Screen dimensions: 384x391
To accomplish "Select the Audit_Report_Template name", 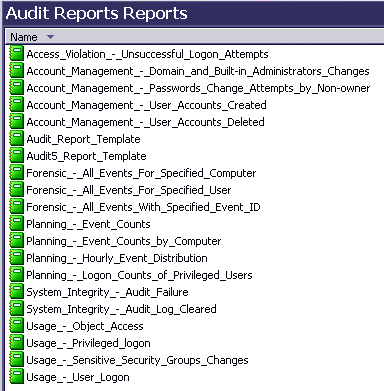I will tap(83, 139).
